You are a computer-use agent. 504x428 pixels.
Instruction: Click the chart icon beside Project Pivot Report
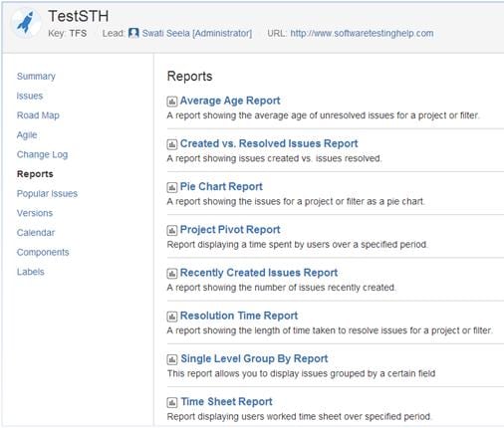click(x=171, y=230)
